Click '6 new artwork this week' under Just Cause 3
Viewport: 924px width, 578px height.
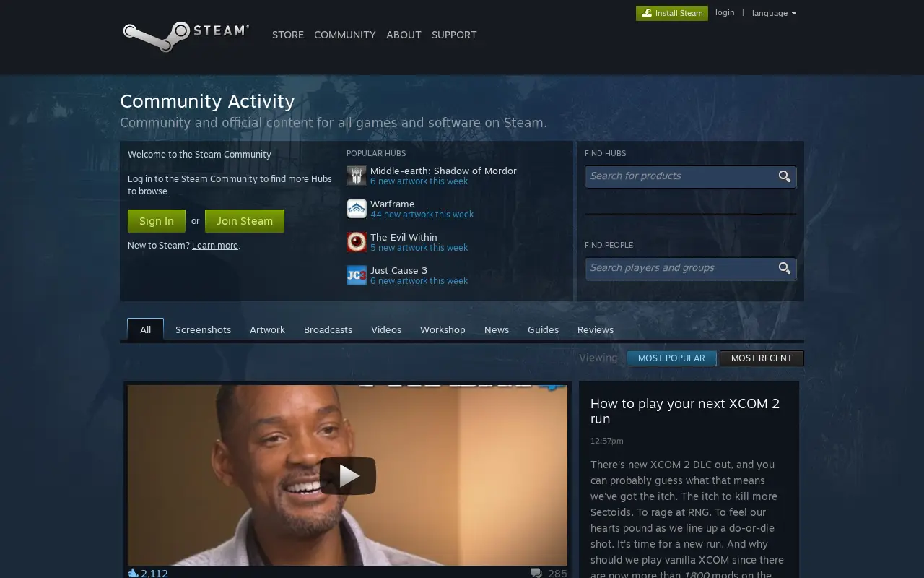(x=419, y=281)
